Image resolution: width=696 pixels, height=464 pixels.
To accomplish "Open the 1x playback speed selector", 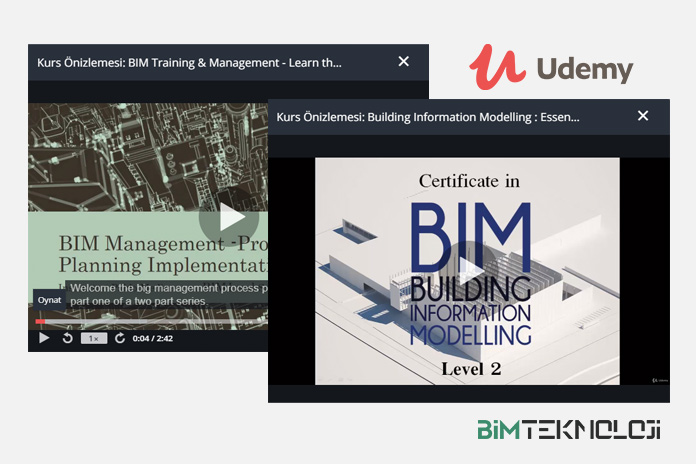I will tap(94, 338).
